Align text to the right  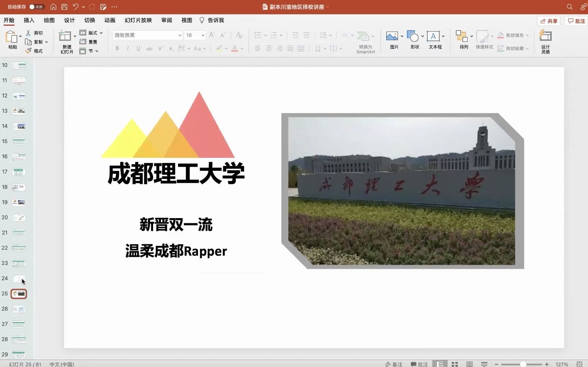coord(279,48)
